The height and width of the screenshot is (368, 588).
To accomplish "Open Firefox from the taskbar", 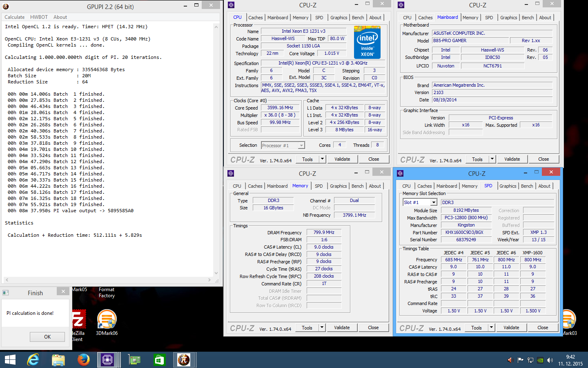I will (84, 360).
